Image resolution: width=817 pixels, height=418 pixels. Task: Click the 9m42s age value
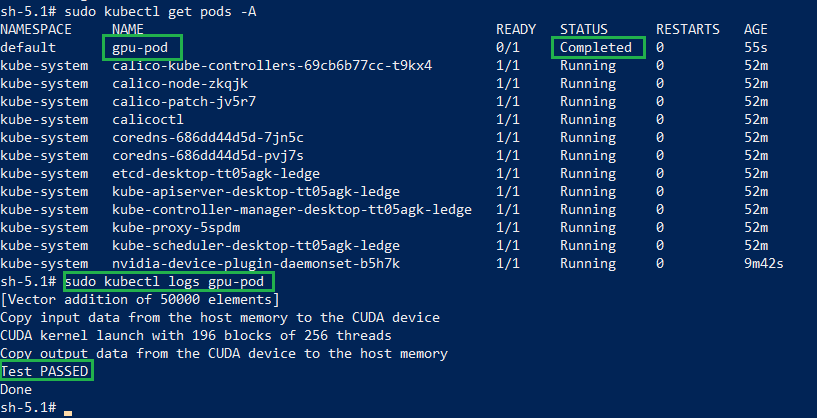pos(763,263)
